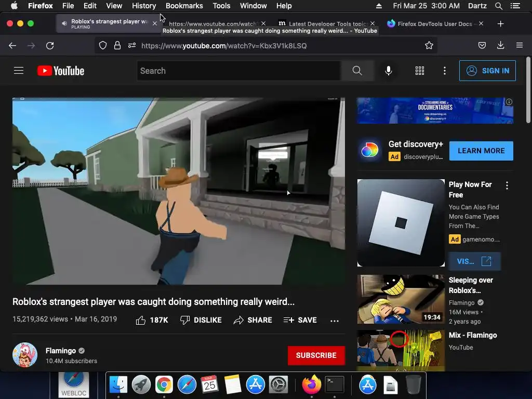Viewport: 532px width, 399px height.
Task: Open the YouTube hamburger guide menu
Action: pyautogui.click(x=19, y=71)
